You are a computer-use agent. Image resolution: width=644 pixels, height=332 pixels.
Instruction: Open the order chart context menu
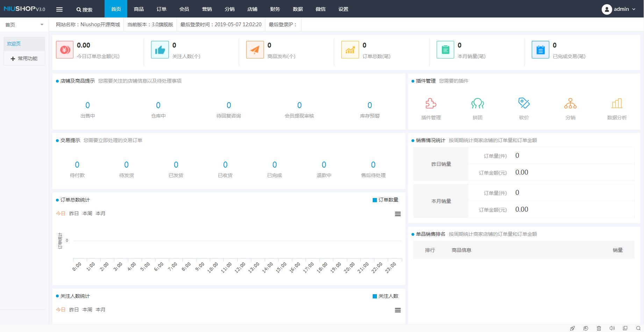coord(398,214)
